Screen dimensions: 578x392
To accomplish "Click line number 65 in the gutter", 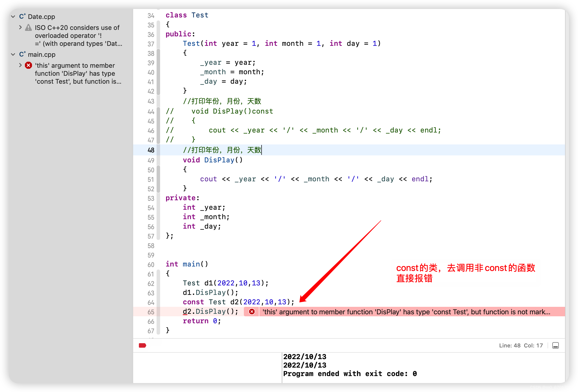I will (151, 312).
